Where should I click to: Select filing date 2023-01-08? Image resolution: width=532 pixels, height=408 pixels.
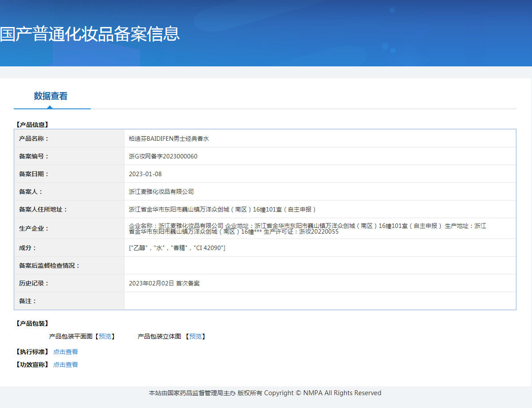pos(145,174)
